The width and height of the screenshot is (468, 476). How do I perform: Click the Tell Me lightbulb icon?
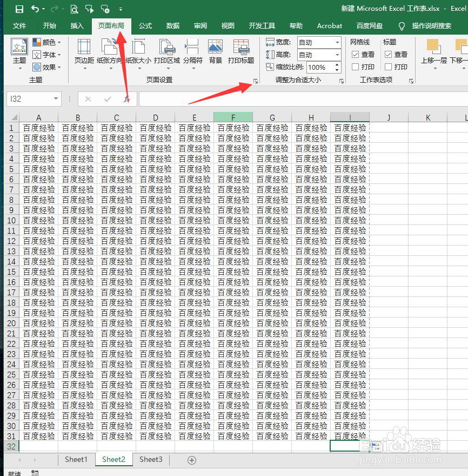[x=402, y=26]
